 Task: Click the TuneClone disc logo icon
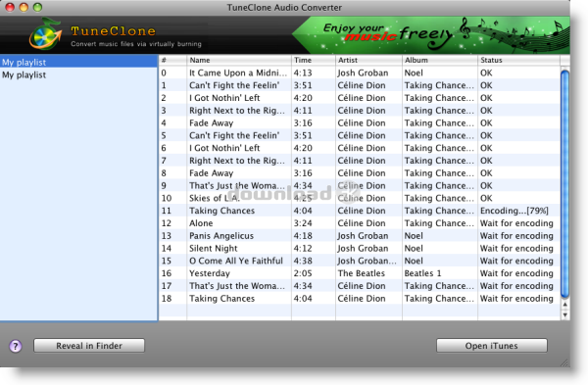[x=46, y=34]
